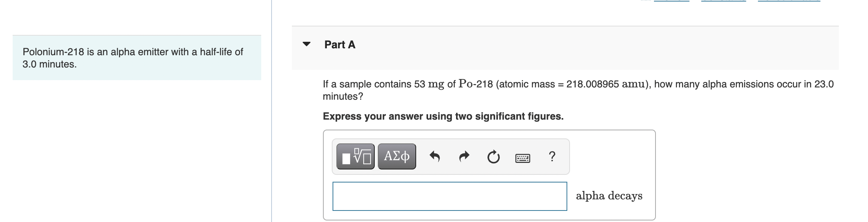Click the '3.0 minutes.' half-life text

(x=49, y=64)
